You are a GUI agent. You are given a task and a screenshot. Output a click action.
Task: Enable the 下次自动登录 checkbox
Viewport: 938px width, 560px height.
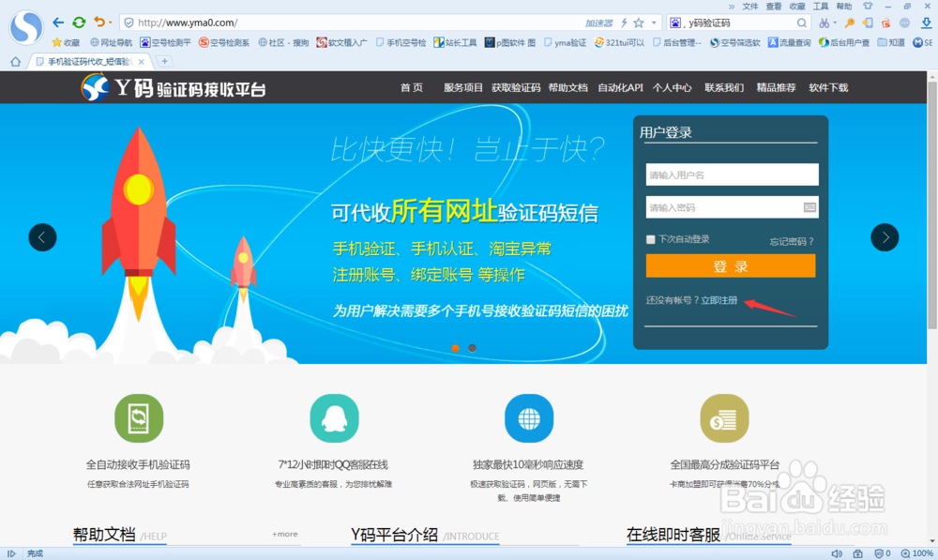tap(649, 239)
